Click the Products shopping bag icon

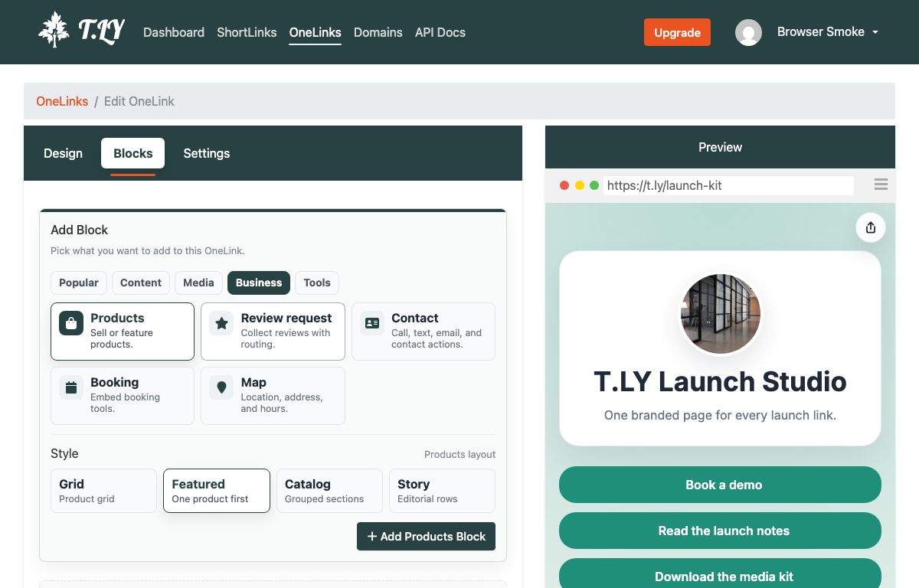[71, 323]
